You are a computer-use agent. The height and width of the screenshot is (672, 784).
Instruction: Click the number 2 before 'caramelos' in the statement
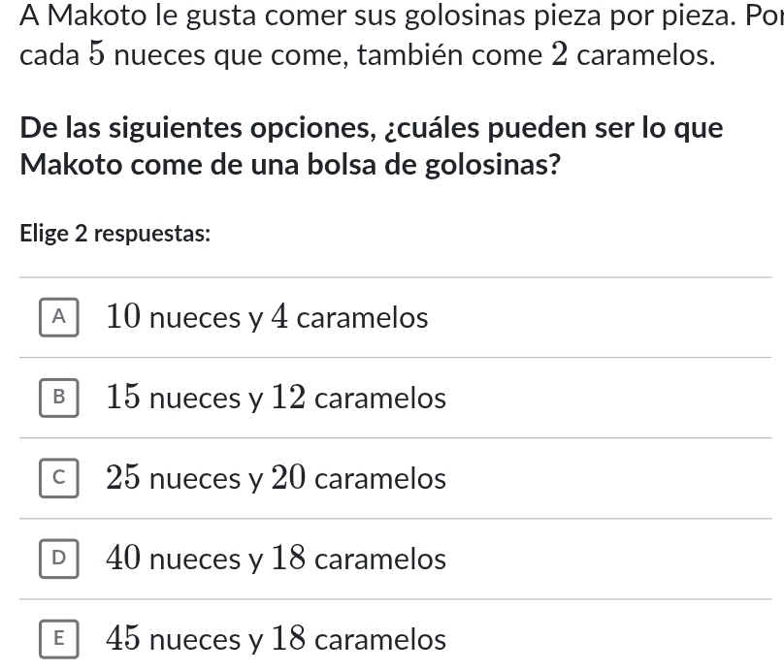pos(560,54)
